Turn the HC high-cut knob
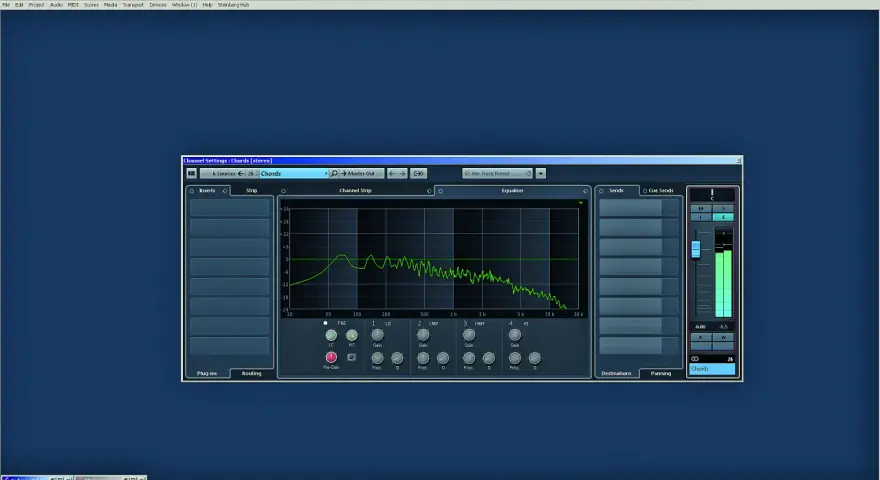This screenshot has width=880, height=480. click(351, 336)
